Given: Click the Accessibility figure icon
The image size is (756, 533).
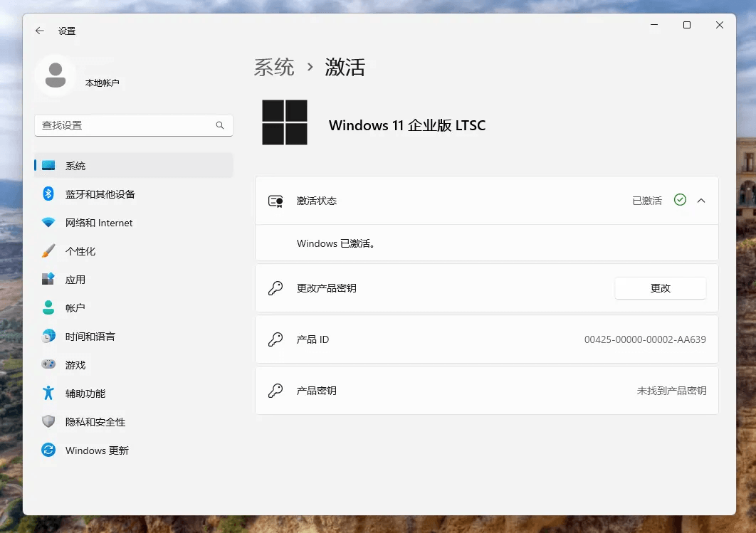Looking at the screenshot, I should click(48, 393).
